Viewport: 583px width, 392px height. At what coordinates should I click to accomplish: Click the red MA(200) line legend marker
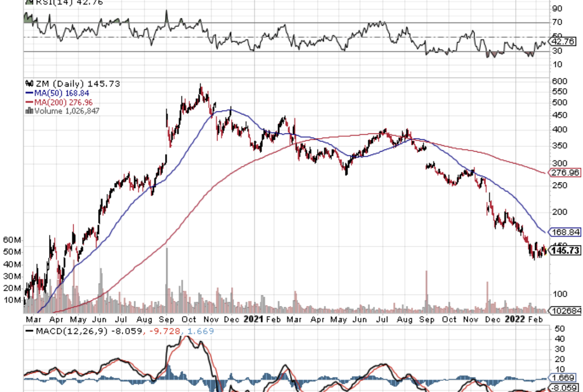click(x=28, y=102)
